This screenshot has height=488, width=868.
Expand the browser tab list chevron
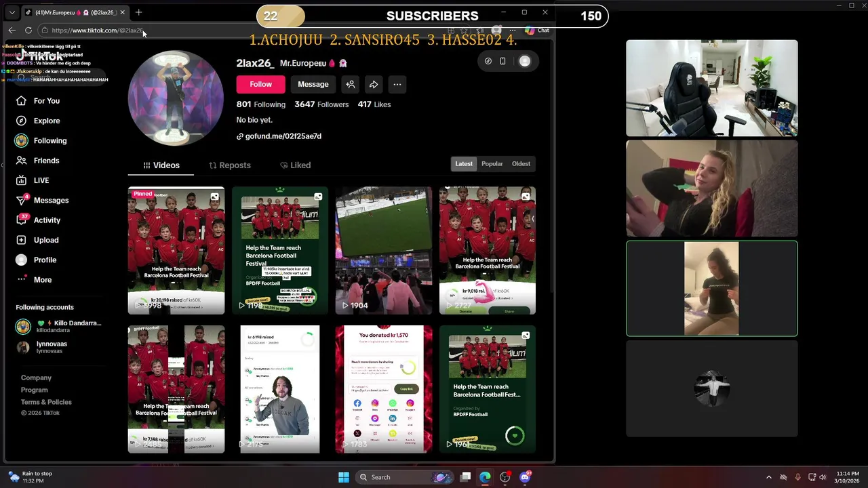[x=12, y=12]
